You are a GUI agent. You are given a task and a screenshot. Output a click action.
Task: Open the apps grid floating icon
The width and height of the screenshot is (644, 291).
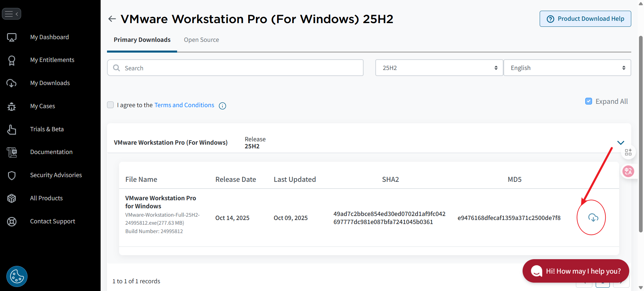tap(628, 152)
